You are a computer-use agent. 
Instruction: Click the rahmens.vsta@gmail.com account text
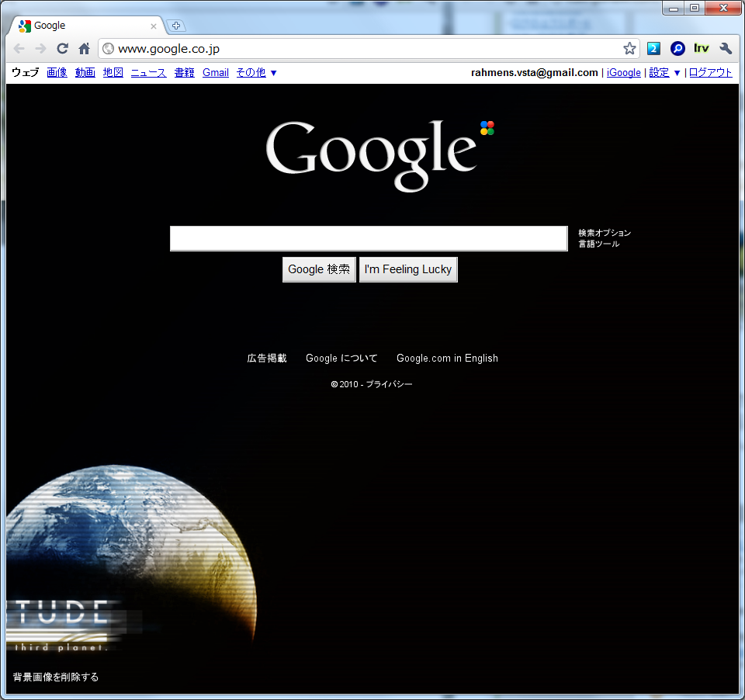pyautogui.click(x=535, y=73)
